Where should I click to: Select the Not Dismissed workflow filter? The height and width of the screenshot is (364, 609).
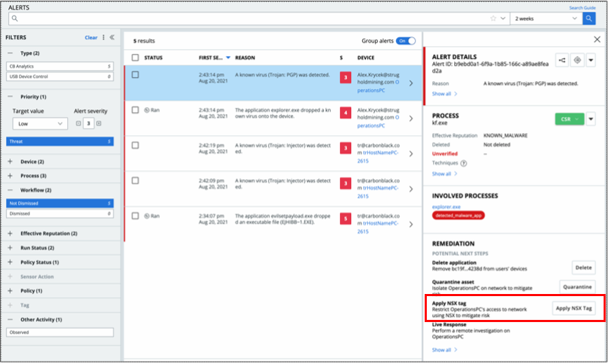click(x=60, y=203)
